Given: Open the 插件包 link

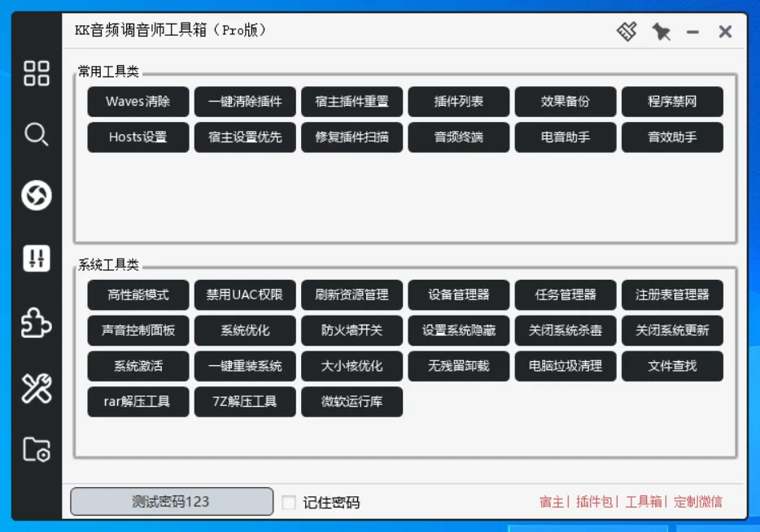Looking at the screenshot, I should point(594,501).
